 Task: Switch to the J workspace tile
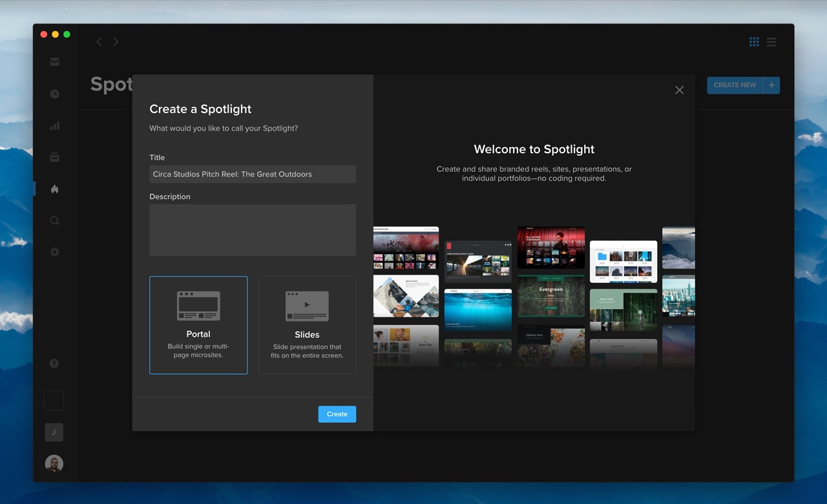coord(54,432)
